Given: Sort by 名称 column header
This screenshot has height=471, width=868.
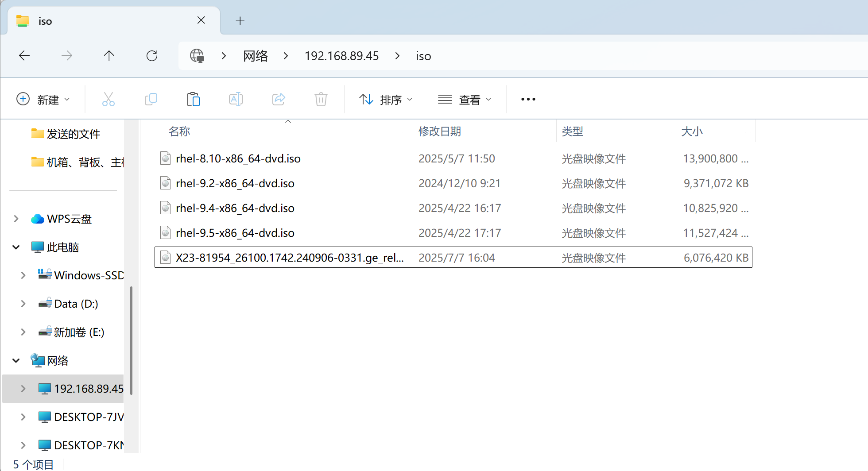Looking at the screenshot, I should click(x=179, y=131).
